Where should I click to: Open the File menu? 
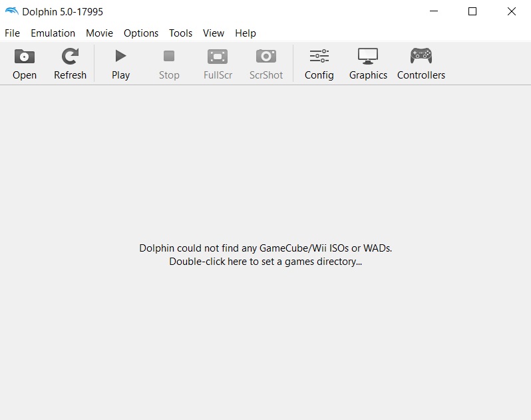[12, 33]
